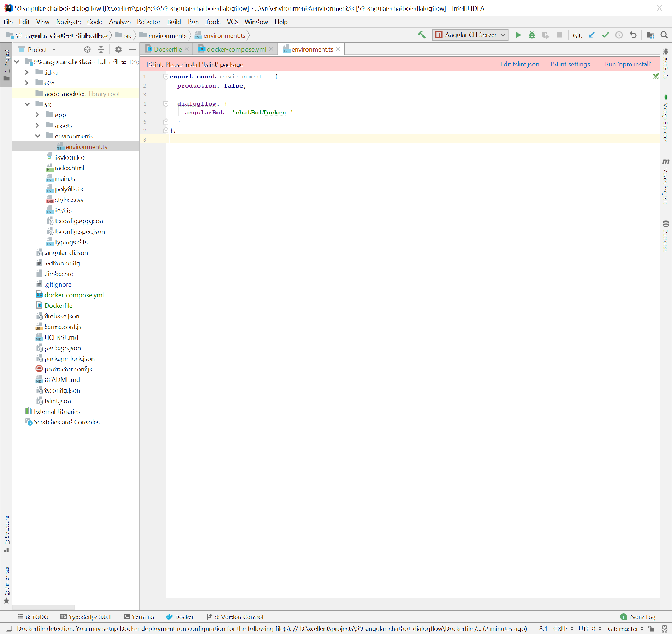
Task: Click the Stop process square icon
Action: pyautogui.click(x=559, y=35)
